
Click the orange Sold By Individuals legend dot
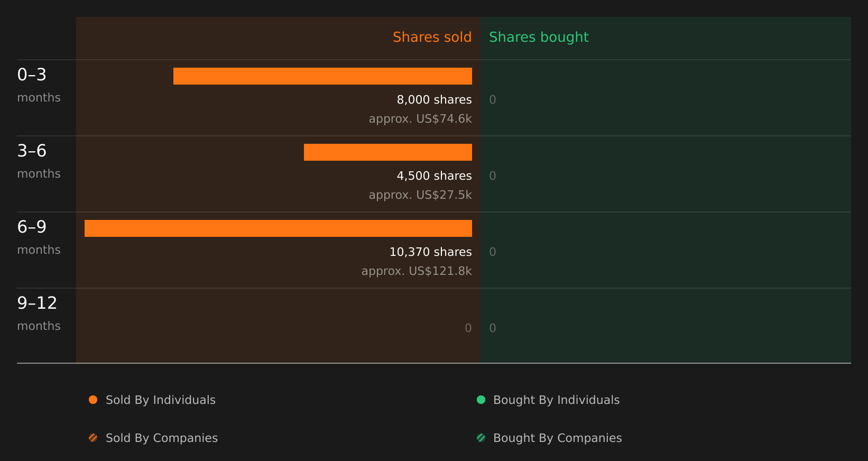(93, 400)
